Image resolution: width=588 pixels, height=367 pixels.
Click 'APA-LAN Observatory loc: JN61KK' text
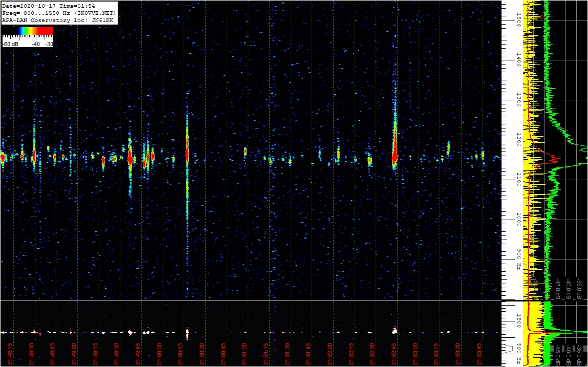(x=57, y=20)
